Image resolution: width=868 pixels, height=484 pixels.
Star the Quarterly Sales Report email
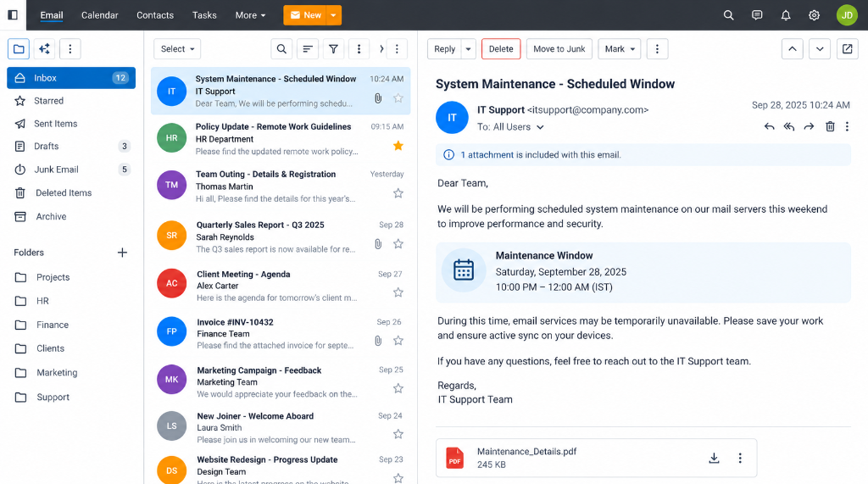coord(398,243)
